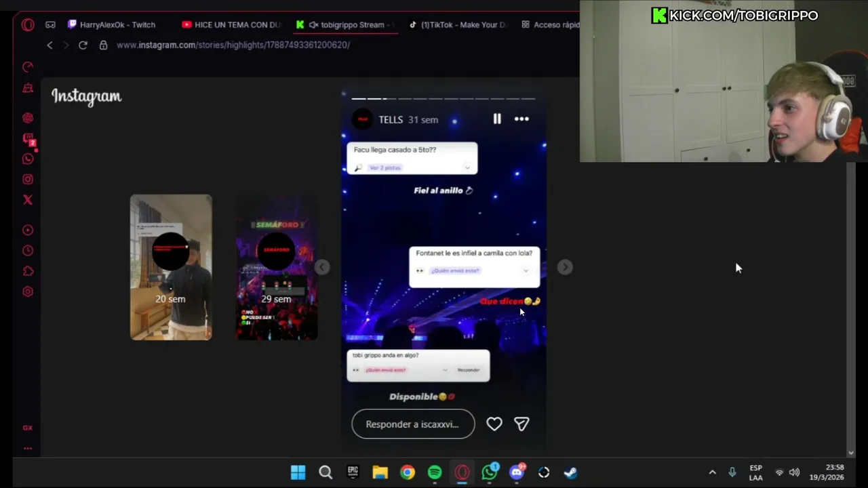Open the Wi-Fi network tray icon
Image resolution: width=868 pixels, height=488 pixels.
pyautogui.click(x=779, y=472)
